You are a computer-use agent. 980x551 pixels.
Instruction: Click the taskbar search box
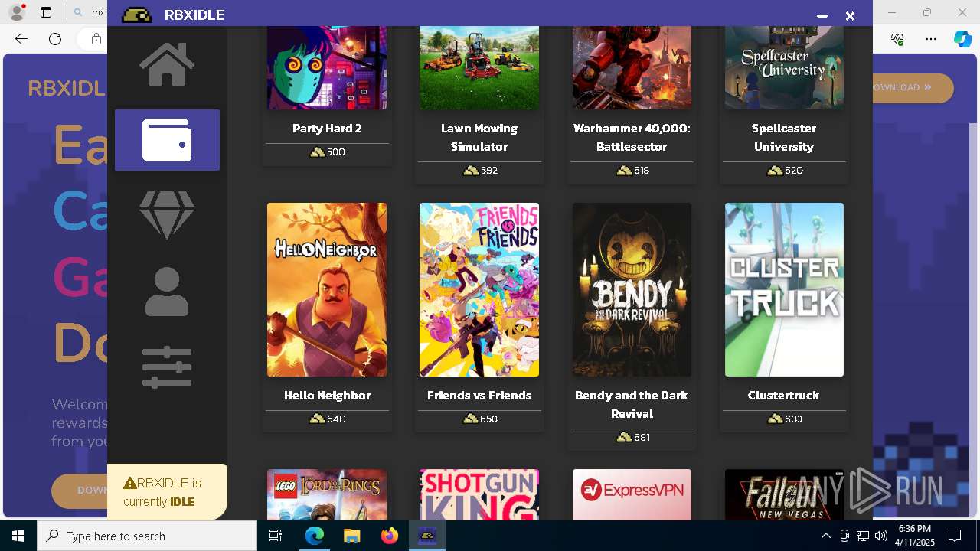[x=147, y=536]
